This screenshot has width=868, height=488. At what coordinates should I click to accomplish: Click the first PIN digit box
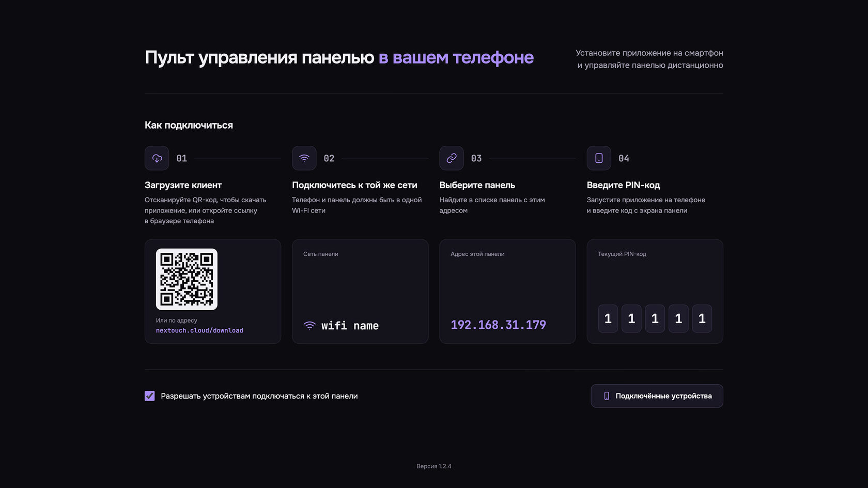click(x=608, y=318)
